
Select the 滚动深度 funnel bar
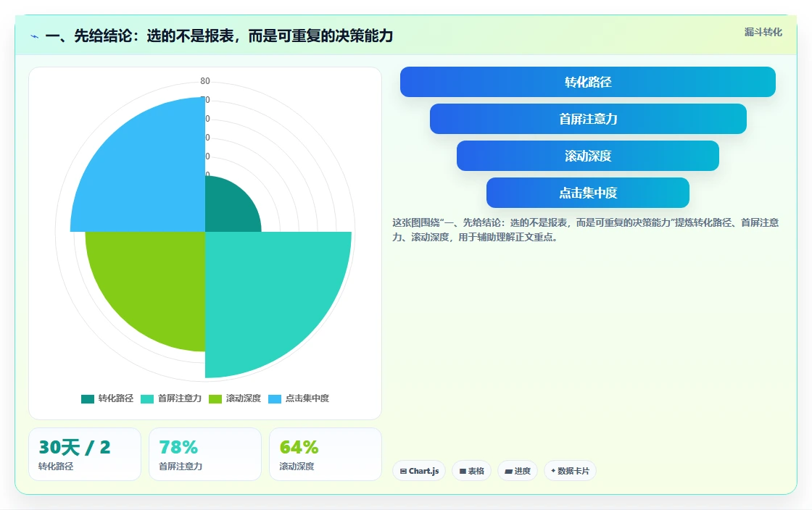click(588, 156)
